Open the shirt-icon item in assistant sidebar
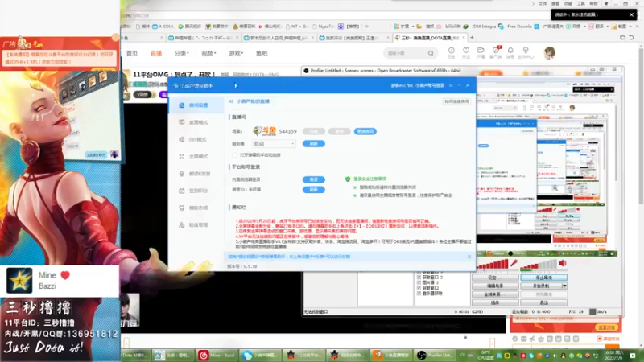Screen dimensions: 644x362 coord(196,208)
